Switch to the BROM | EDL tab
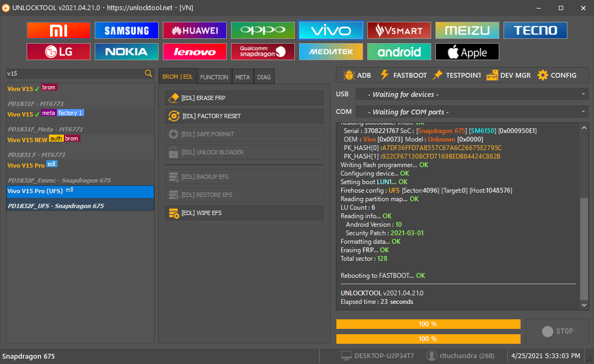This screenshot has height=364, width=594. pos(178,77)
